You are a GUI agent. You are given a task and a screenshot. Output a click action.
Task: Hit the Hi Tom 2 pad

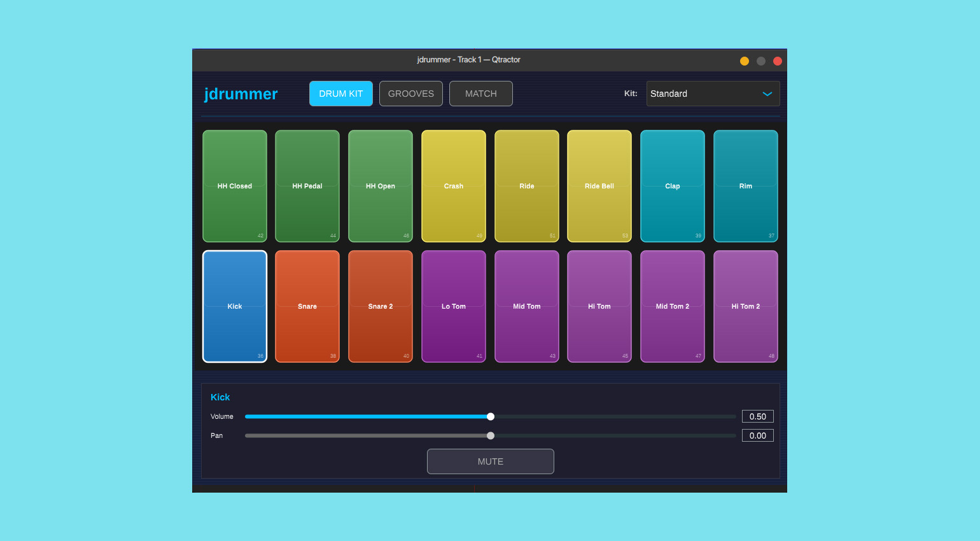[746, 306]
